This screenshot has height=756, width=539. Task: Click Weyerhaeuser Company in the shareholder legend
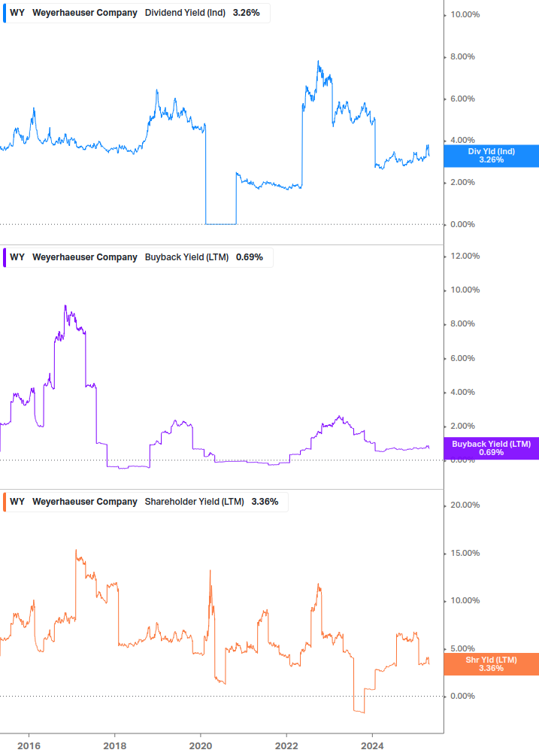[85, 502]
